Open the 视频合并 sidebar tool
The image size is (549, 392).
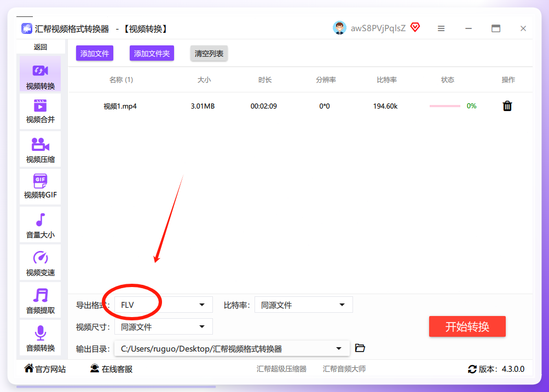click(x=41, y=111)
